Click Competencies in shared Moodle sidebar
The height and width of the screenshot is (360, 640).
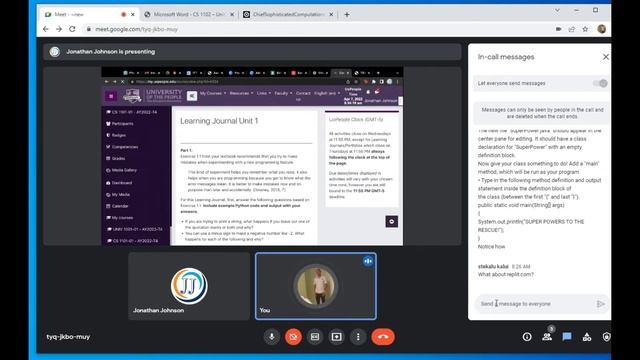[122, 147]
